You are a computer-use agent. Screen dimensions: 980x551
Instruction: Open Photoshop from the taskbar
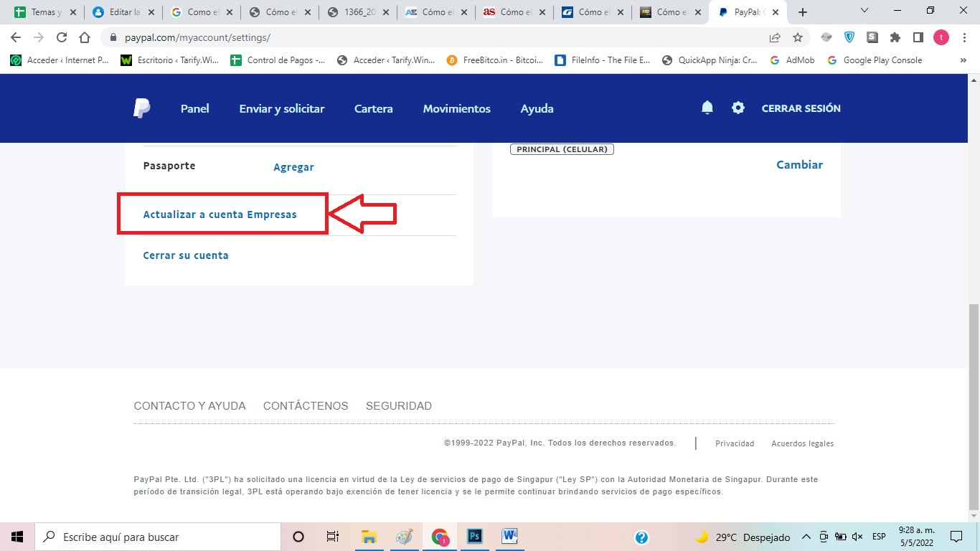tap(474, 537)
